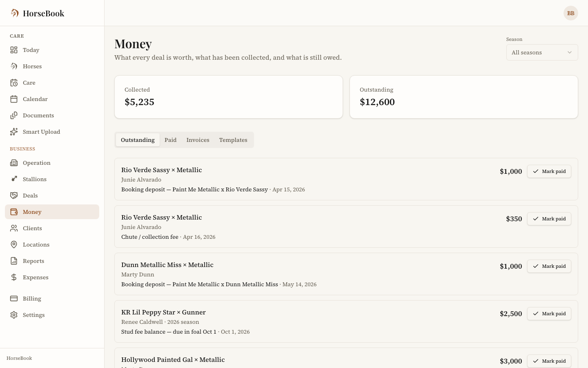
Task: Click the Collected $5,235 card
Action: pos(229,97)
